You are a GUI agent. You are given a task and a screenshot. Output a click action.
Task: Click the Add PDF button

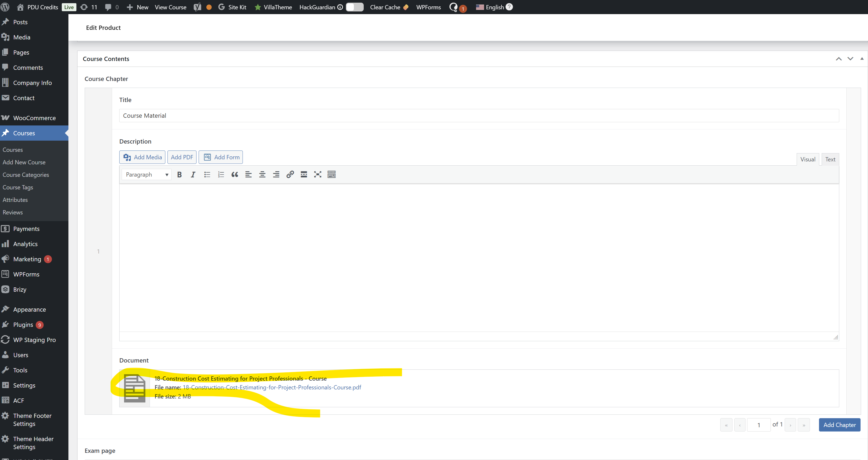click(182, 157)
